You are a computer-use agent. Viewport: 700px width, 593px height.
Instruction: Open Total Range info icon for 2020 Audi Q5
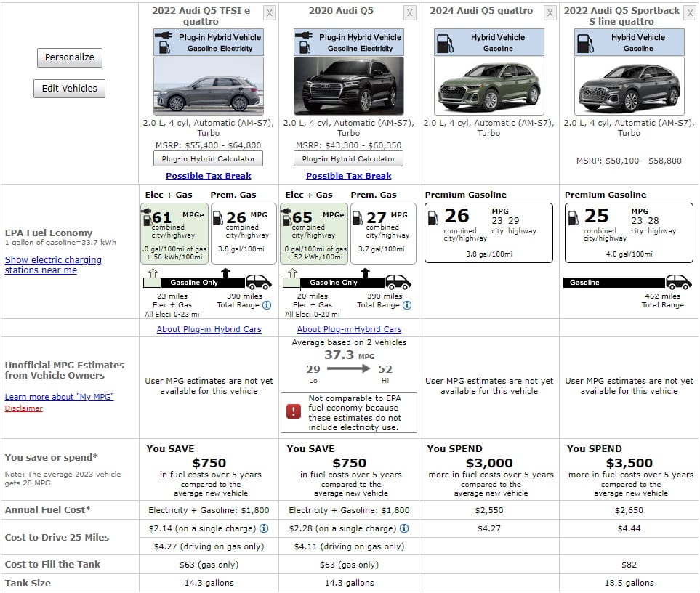pos(407,305)
